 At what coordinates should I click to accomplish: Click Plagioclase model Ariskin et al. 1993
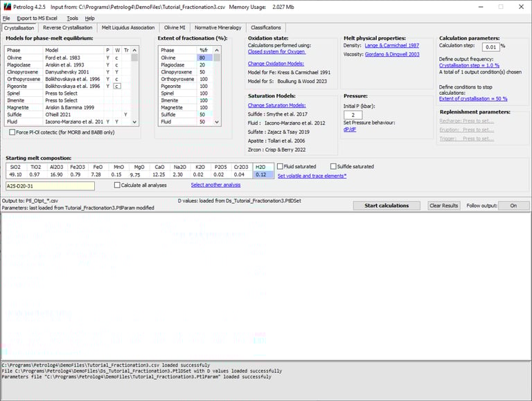[x=74, y=65]
